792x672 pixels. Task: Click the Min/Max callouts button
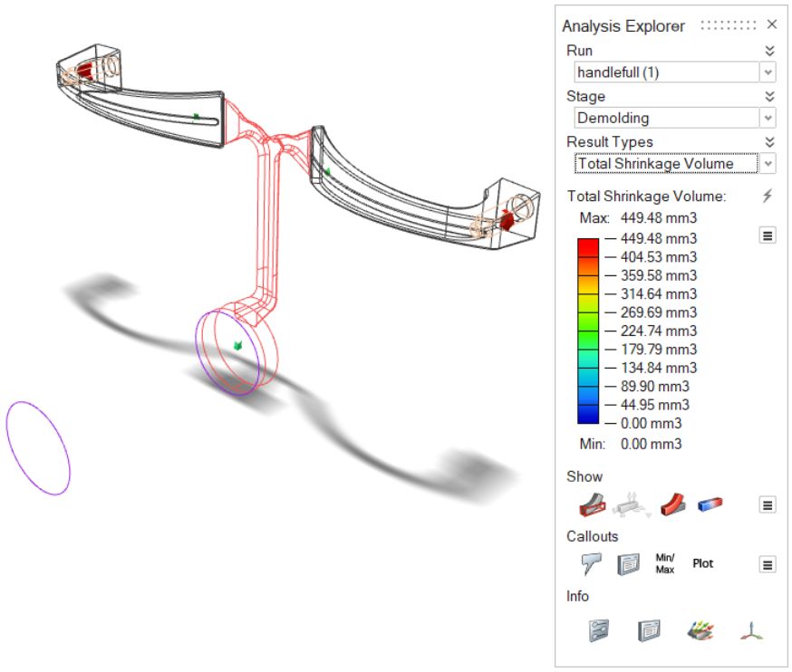[665, 563]
